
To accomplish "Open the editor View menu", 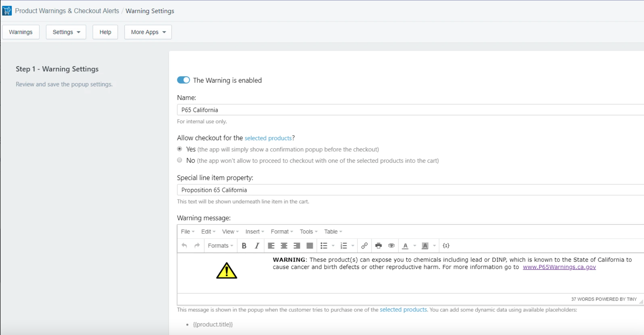I will tap(230, 231).
